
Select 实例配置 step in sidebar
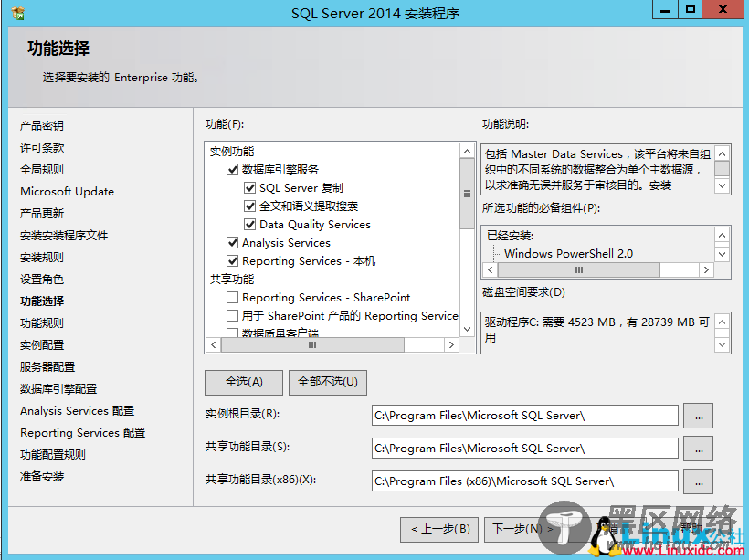41,345
